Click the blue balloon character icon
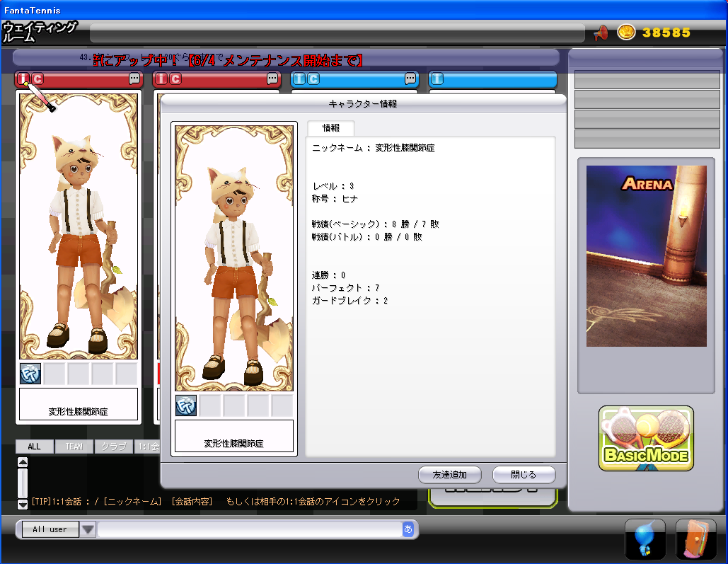The image size is (728, 564). coord(645,539)
